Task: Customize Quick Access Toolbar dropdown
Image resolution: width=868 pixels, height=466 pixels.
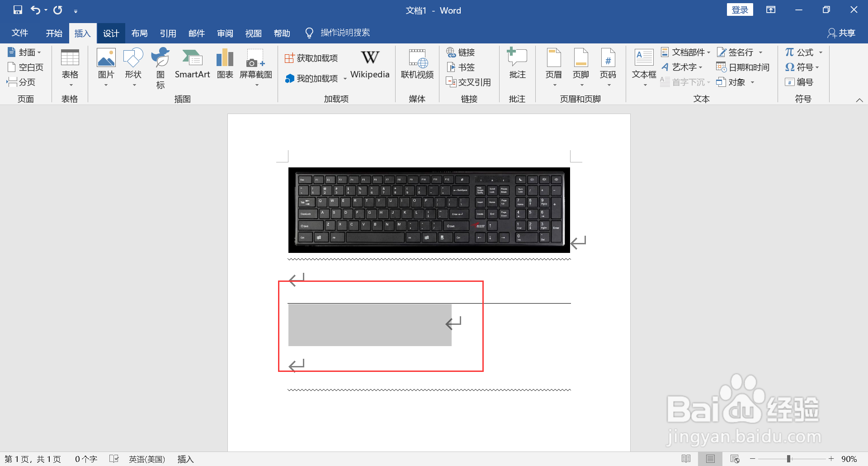Action: pos(75,11)
